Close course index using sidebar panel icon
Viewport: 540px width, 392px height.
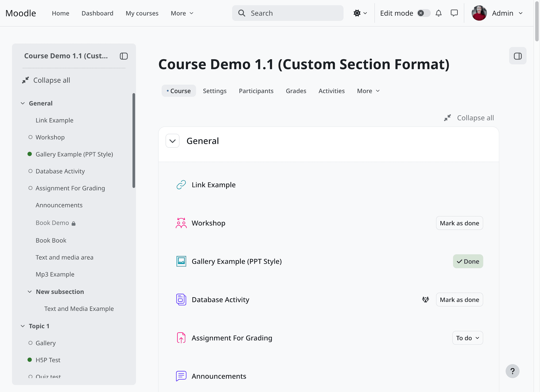[x=124, y=56]
